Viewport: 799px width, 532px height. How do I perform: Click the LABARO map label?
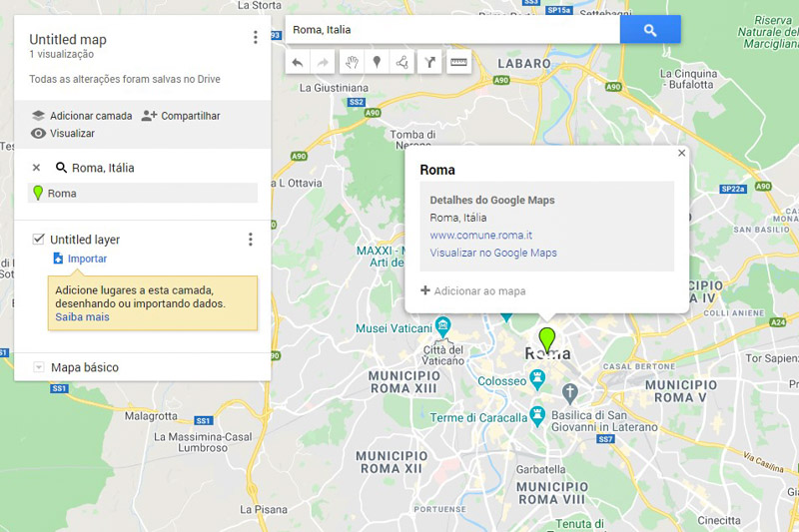tap(524, 64)
